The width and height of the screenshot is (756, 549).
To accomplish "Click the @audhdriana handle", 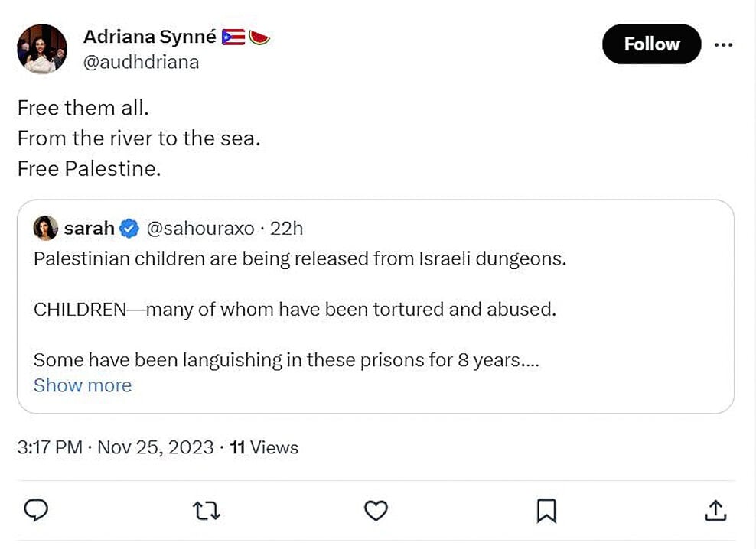I will click(x=140, y=63).
